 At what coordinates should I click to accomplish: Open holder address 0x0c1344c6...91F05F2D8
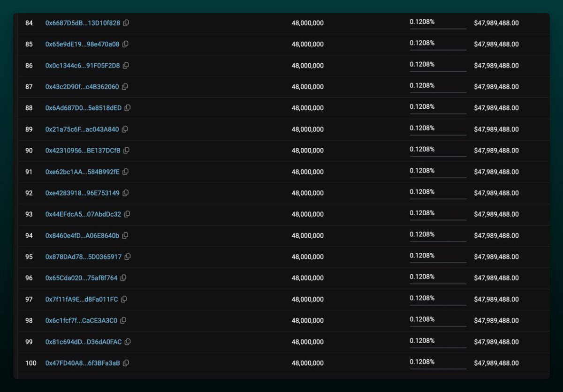(82, 66)
